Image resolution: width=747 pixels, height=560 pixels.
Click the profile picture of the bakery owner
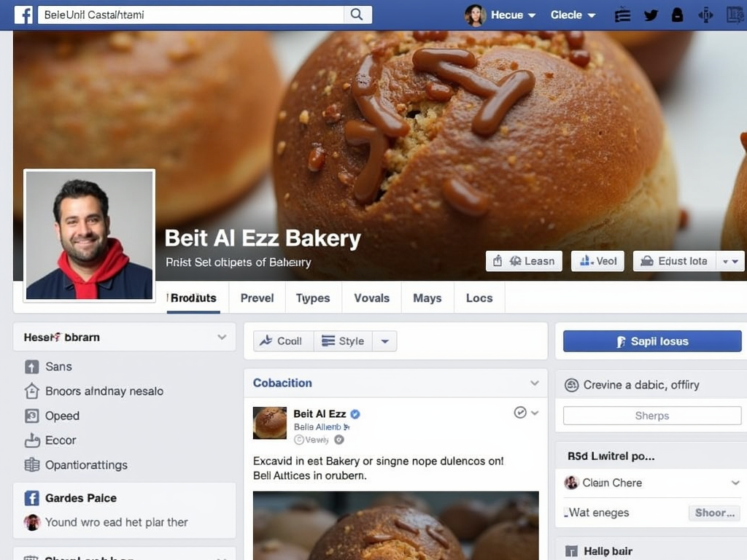[89, 235]
